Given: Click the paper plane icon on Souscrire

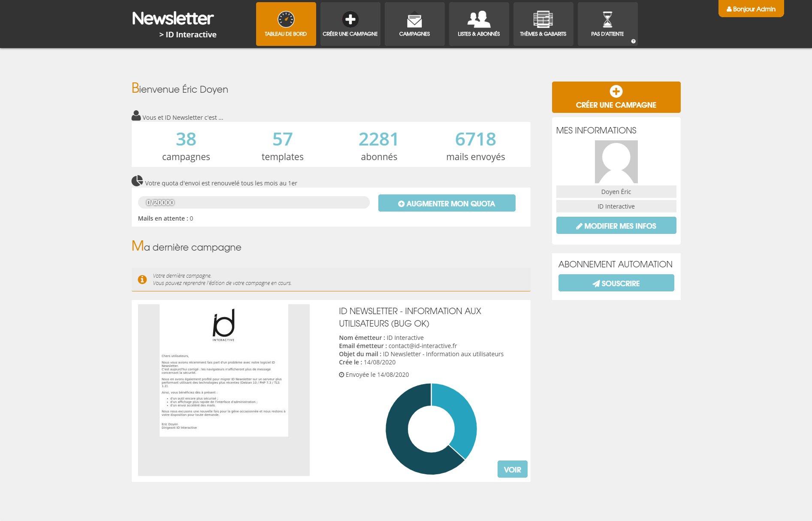Looking at the screenshot, I should (596, 284).
